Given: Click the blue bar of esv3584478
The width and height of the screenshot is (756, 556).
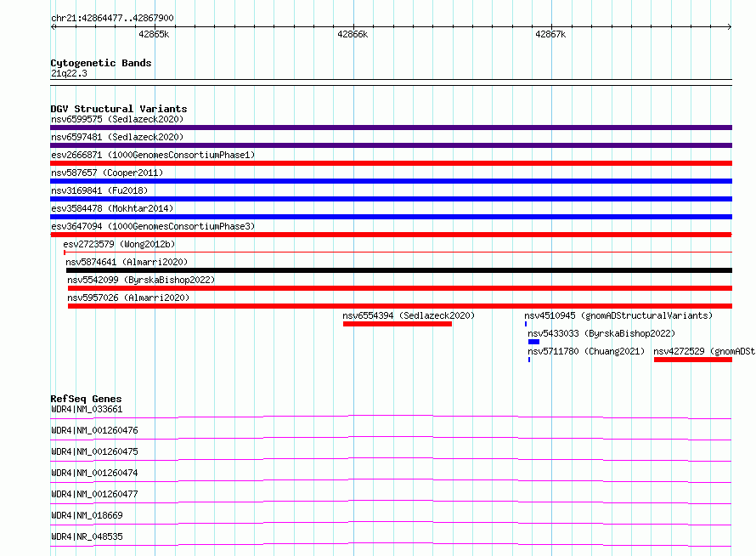Looking at the screenshot, I should click(x=391, y=217).
